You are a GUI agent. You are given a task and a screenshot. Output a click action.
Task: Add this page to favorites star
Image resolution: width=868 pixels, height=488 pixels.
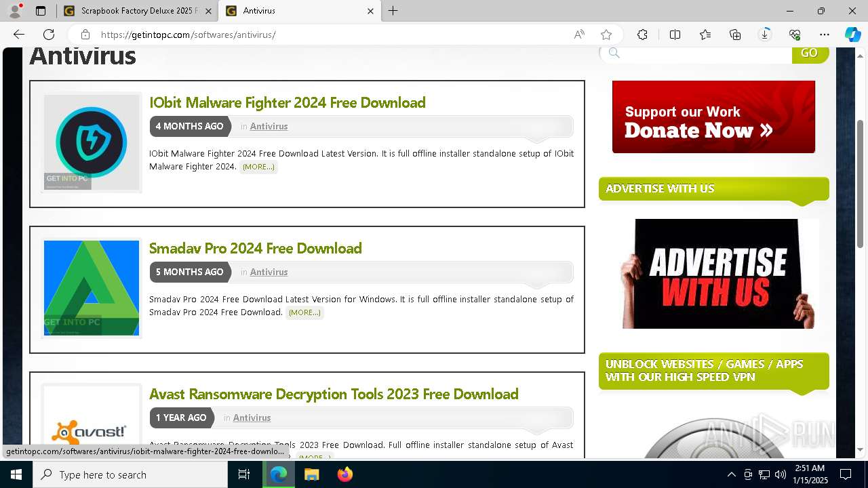[x=606, y=35]
